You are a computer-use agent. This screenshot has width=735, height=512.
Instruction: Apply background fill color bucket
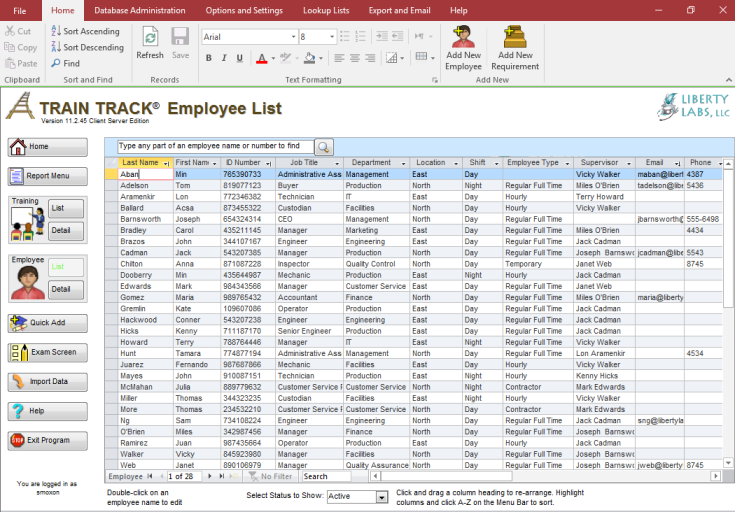(x=309, y=58)
